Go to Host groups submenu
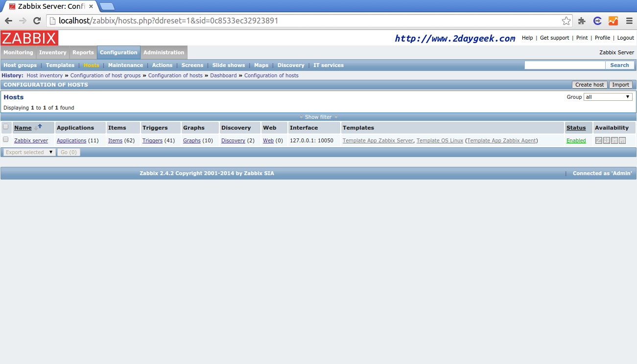 (x=20, y=65)
